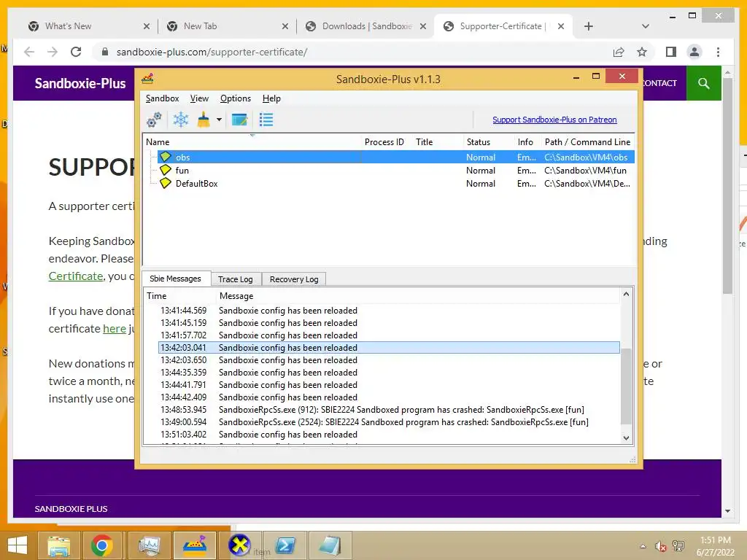The image size is (747, 560).
Task: Click the website green search icon
Action: (x=704, y=83)
